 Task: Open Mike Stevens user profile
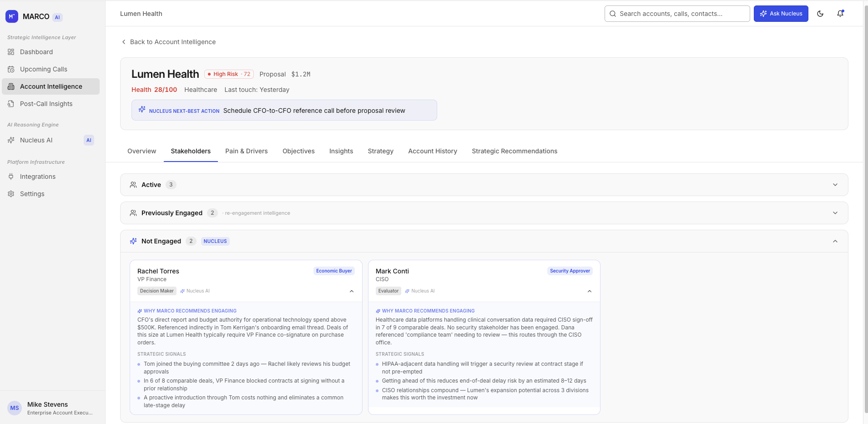point(52,408)
